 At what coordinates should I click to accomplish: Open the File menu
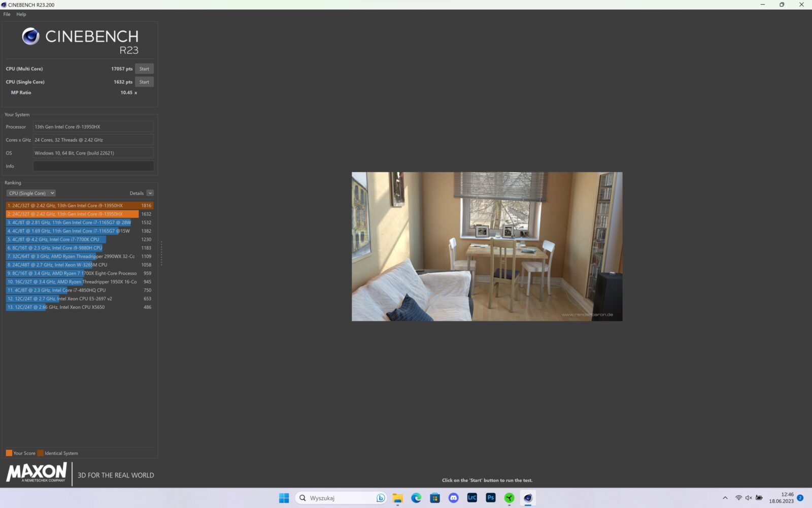click(x=7, y=14)
